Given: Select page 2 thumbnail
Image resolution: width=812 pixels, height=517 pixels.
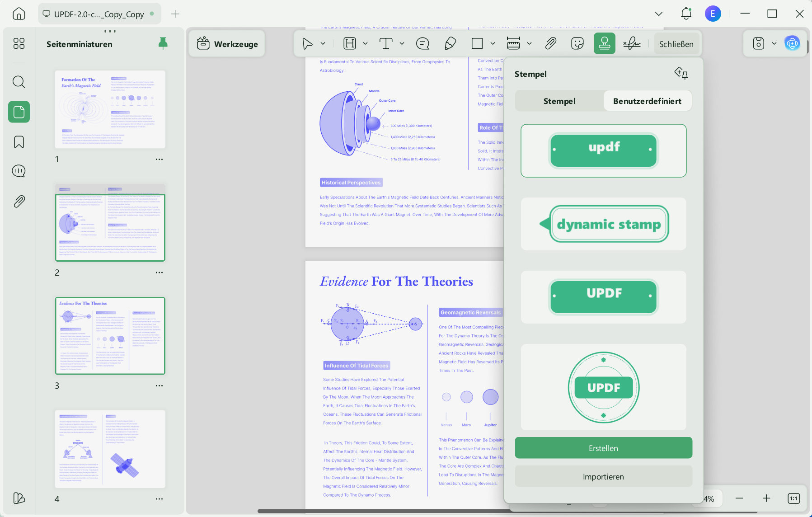Looking at the screenshot, I should pos(110,222).
